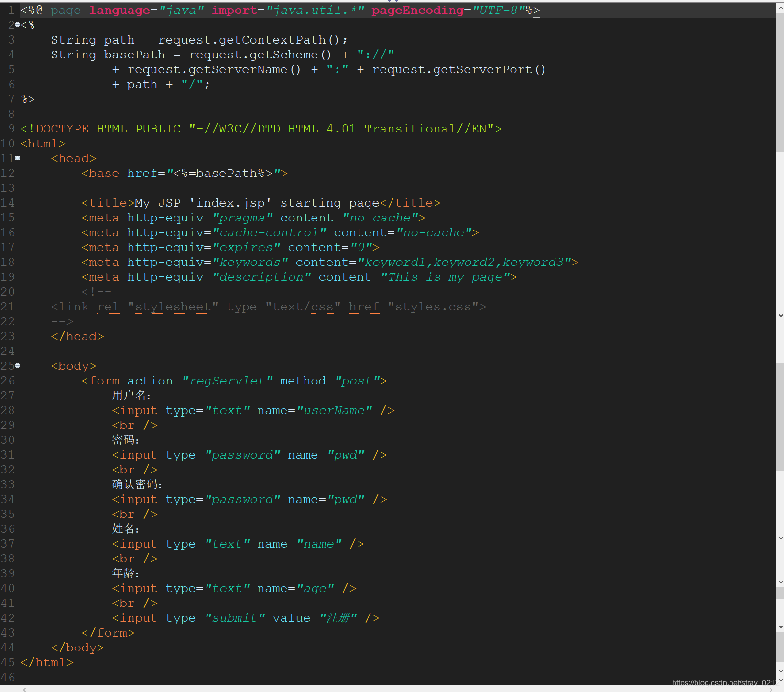The width and height of the screenshot is (784, 692).
Task: Collapse the scriptlet block at line 2
Action: pos(18,25)
